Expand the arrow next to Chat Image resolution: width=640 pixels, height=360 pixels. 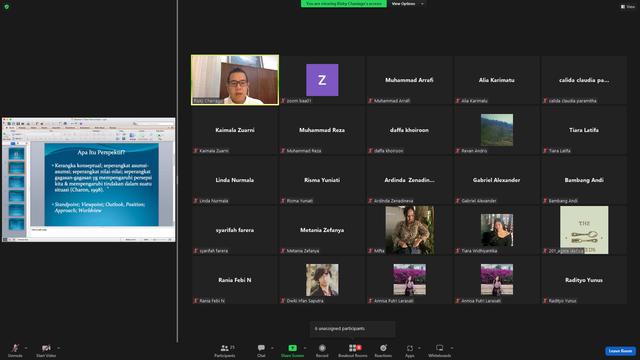pyautogui.click(x=272, y=348)
